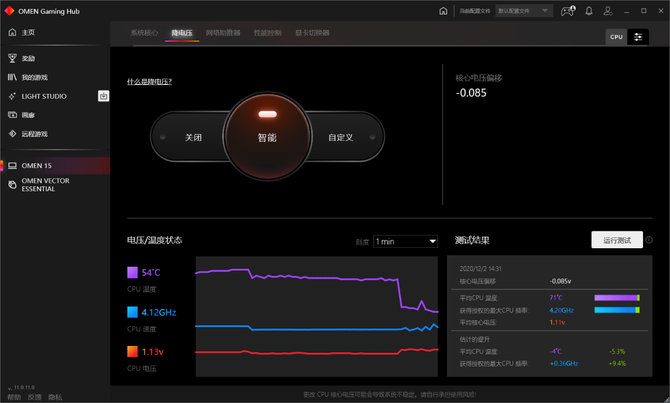Open the 反馈 link at bottom left
This screenshot has width=670, height=403.
click(x=35, y=397)
